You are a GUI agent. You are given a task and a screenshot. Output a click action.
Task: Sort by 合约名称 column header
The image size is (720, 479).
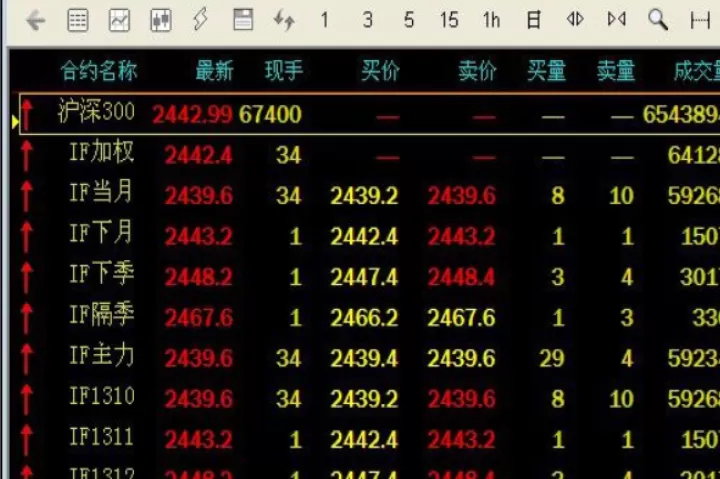point(99,71)
